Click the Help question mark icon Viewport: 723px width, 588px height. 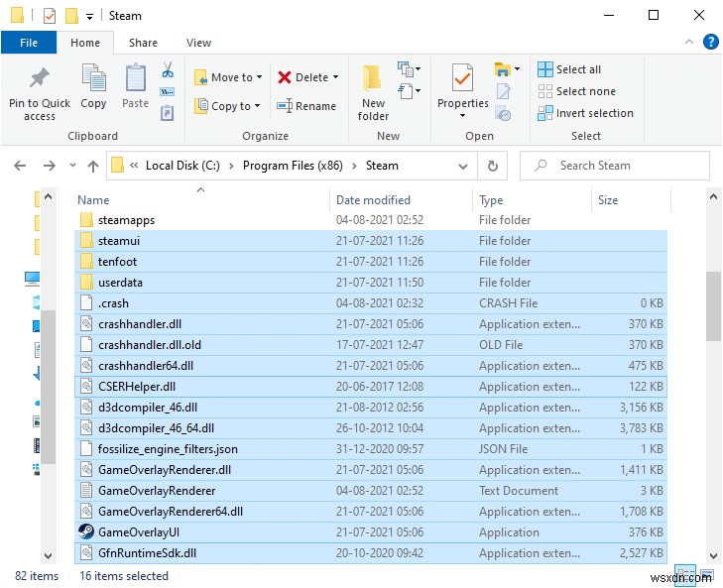pyautogui.click(x=710, y=42)
